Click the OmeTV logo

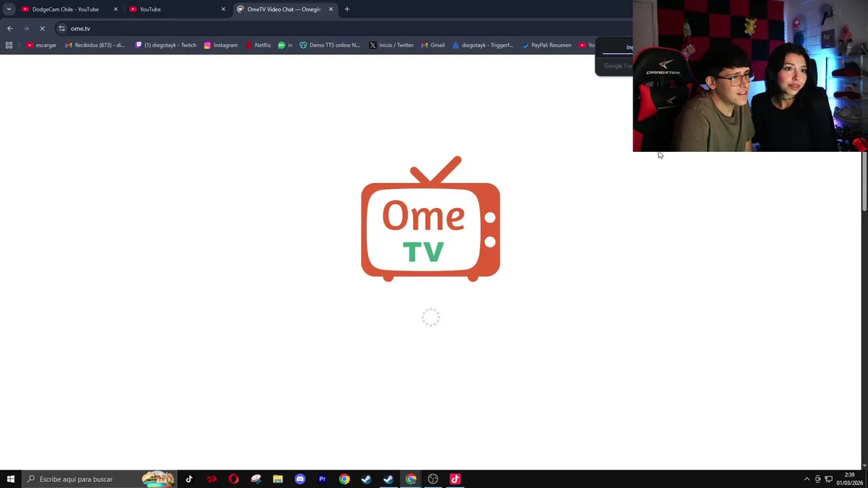(x=431, y=218)
